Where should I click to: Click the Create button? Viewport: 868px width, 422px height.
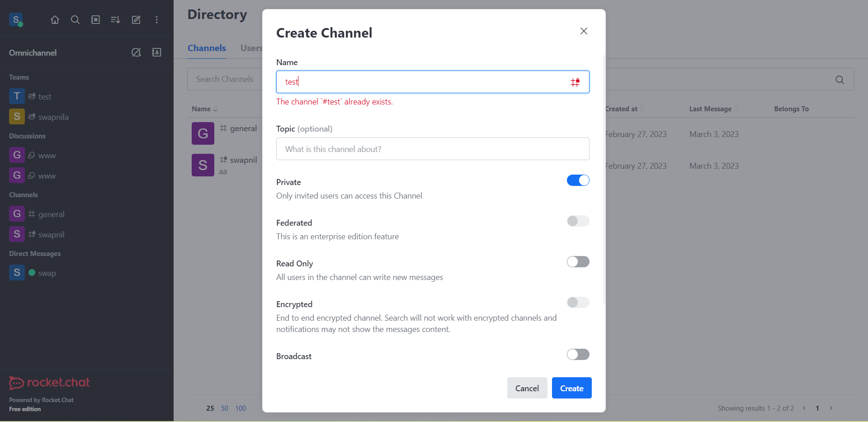pyautogui.click(x=571, y=388)
